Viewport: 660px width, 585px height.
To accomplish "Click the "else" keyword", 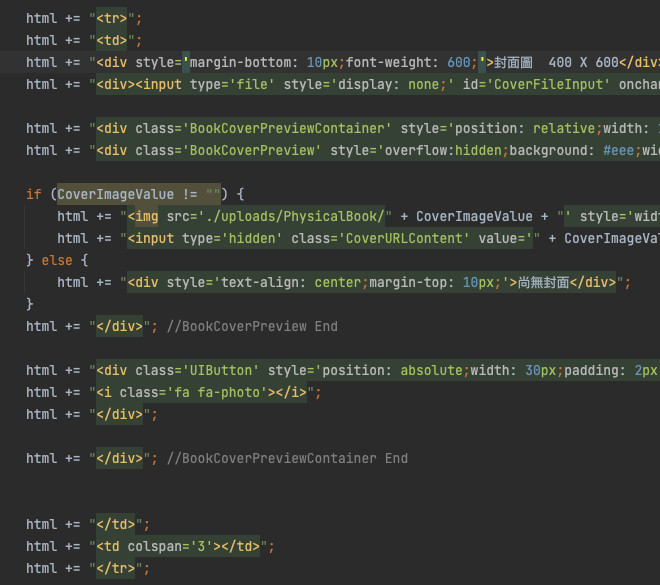I will tap(58, 260).
